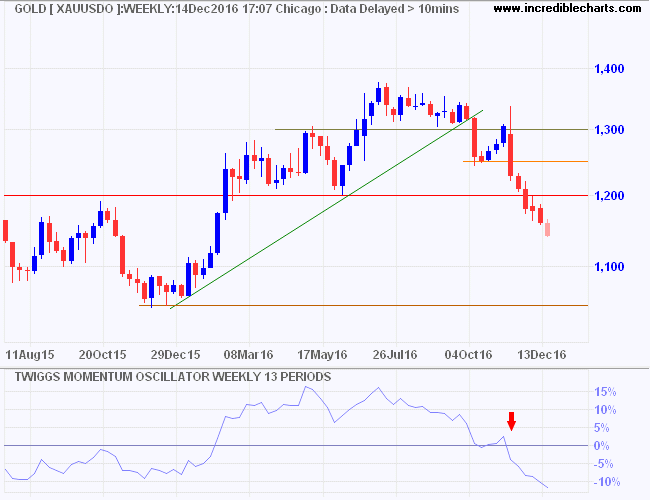Click the red horizontal 1,200 support line
650x500 pixels.
click(x=296, y=195)
